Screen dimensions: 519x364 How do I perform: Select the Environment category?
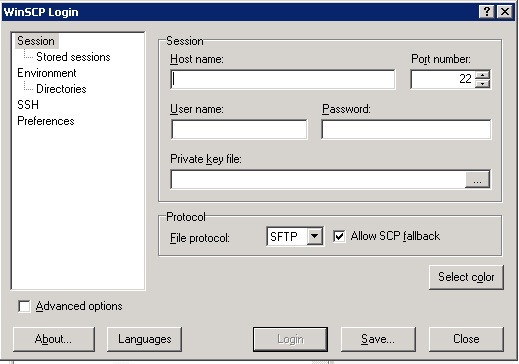tap(47, 73)
